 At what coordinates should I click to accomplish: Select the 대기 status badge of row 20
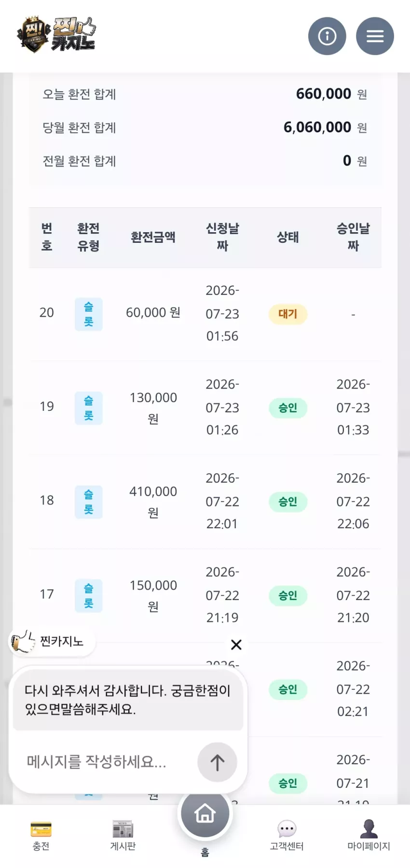point(288,314)
